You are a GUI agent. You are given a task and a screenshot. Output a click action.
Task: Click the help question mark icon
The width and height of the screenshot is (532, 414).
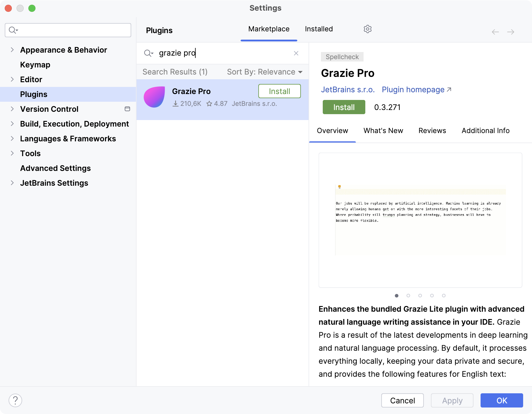tap(15, 400)
